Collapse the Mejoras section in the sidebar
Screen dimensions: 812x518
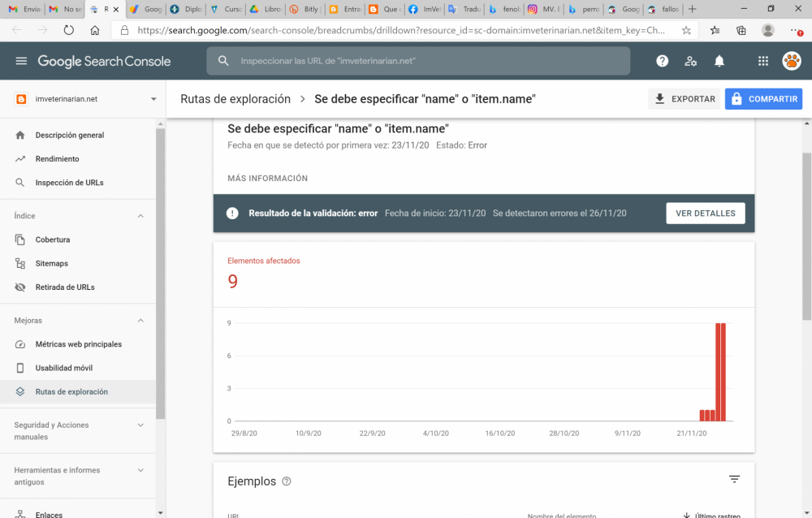tap(140, 320)
